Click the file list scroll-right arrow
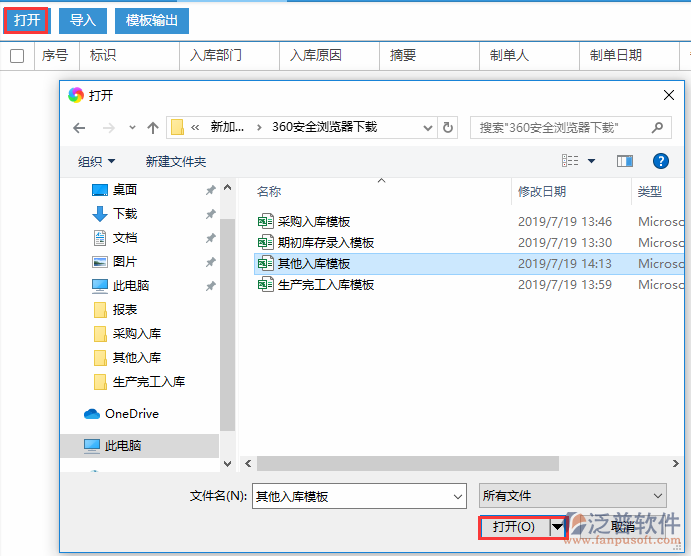 (675, 463)
